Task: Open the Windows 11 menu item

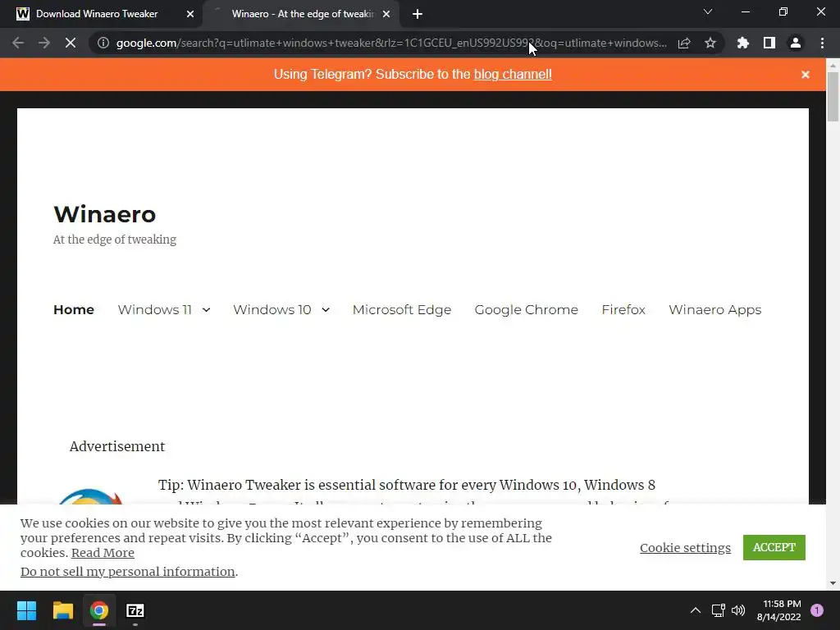Action: pyautogui.click(x=154, y=309)
